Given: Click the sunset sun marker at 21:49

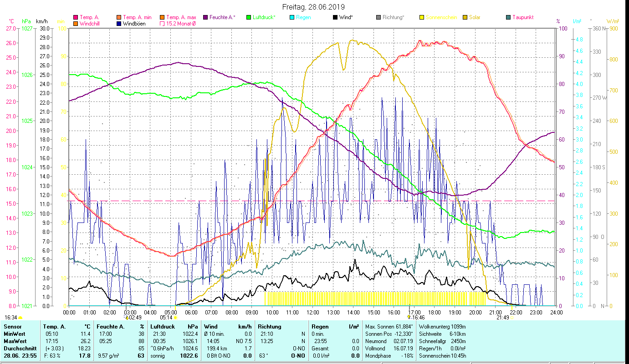Looking at the screenshot, I should [x=512, y=318].
